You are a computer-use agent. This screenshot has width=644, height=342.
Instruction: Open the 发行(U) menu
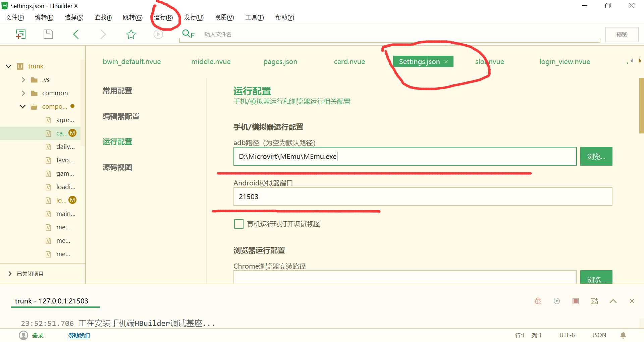point(194,17)
